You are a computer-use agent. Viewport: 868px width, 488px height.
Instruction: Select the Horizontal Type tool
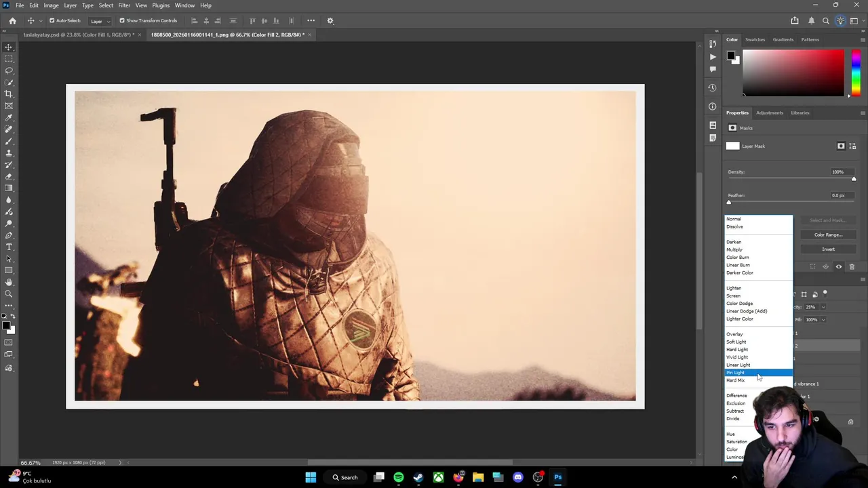pos(9,247)
